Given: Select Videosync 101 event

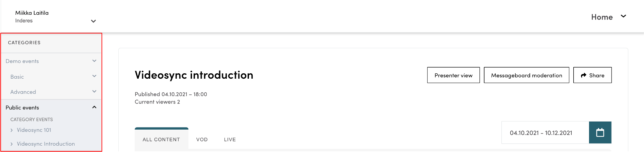Looking at the screenshot, I should 34,130.
